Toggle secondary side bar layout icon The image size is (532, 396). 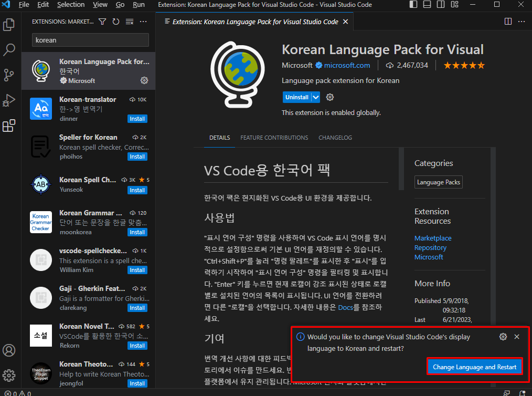pos(441,4)
